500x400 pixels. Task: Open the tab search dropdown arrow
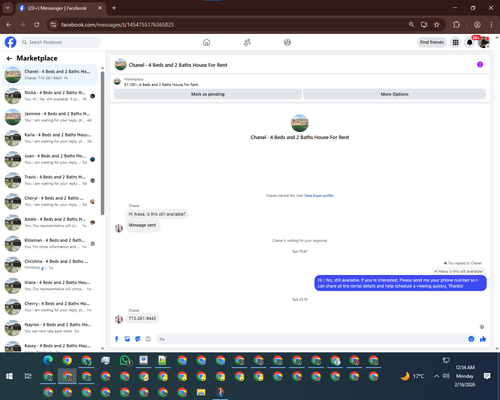pyautogui.click(x=7, y=8)
